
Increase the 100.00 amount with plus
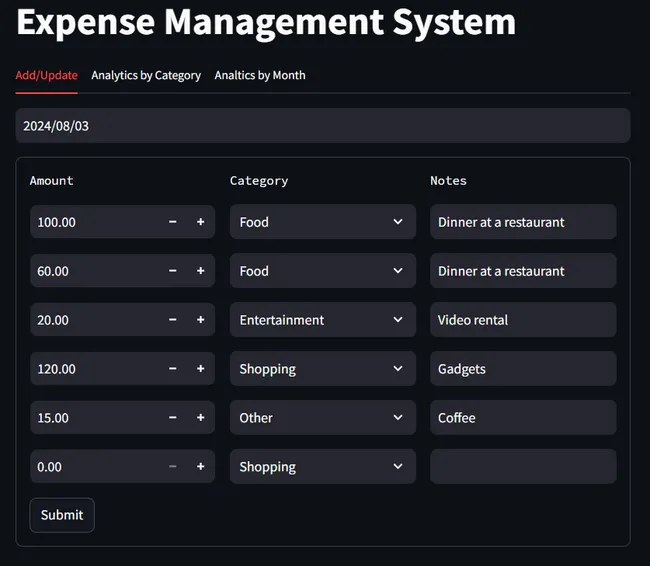click(x=201, y=222)
